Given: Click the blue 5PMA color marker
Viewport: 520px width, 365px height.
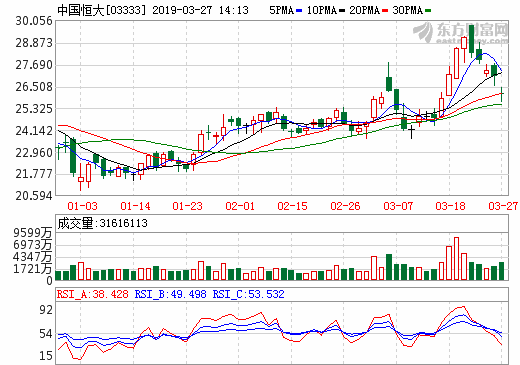Looking at the screenshot, I should pyautogui.click(x=299, y=11).
